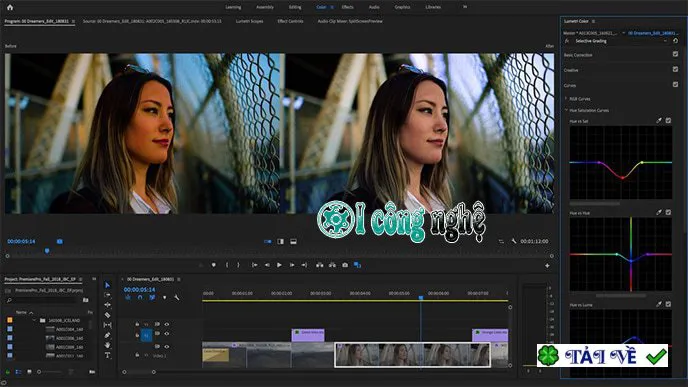Toggle the Comparison View button in the transport bar
This screenshot has height=387, width=688.
[x=357, y=265]
